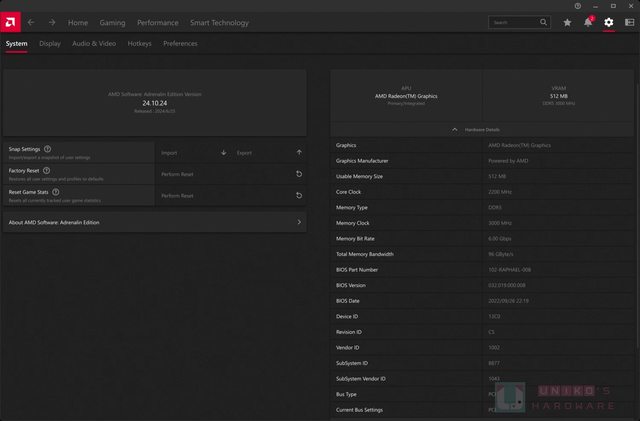The width and height of the screenshot is (640, 421).
Task: Expand About AMD Software: Adrenalin Edition
Action: (x=299, y=223)
